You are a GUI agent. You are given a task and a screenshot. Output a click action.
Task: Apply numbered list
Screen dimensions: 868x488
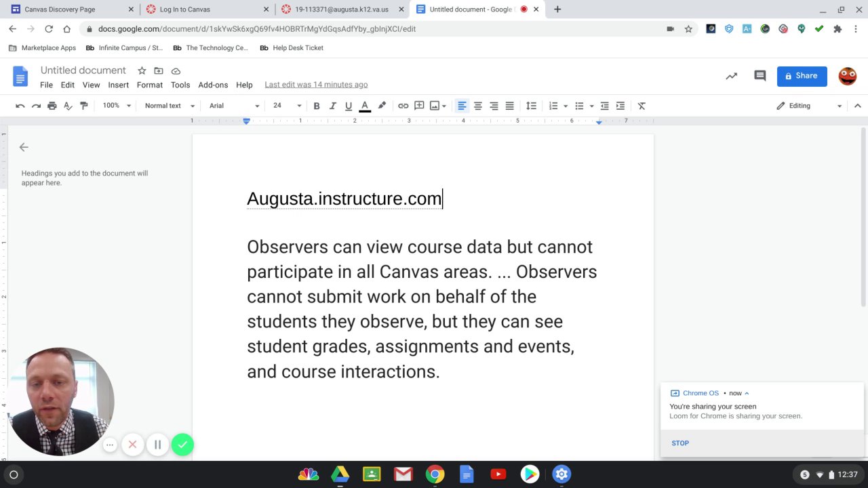click(553, 106)
